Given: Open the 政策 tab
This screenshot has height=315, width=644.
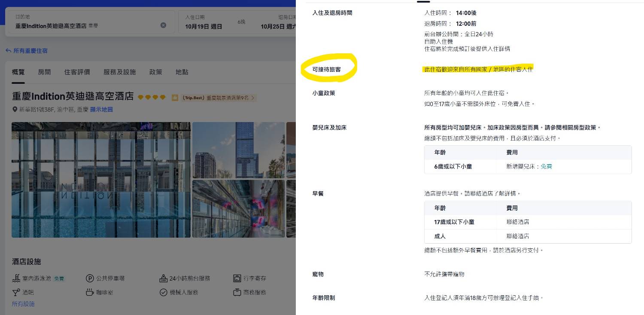Looking at the screenshot, I should pos(156,72).
